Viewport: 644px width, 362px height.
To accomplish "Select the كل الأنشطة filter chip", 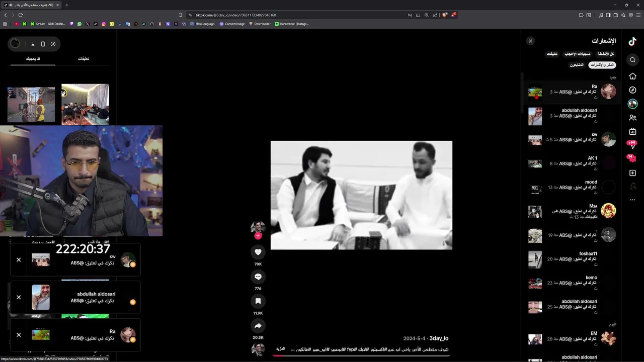I will point(605,54).
